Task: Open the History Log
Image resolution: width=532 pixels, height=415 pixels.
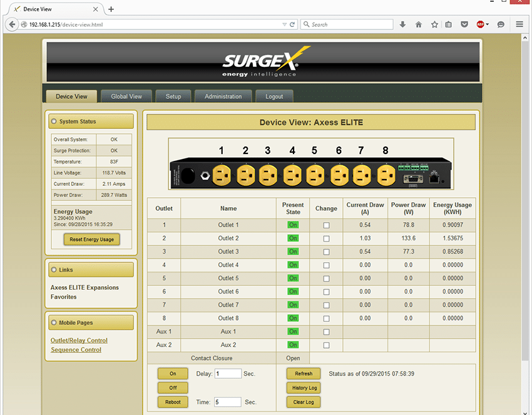Action: [304, 388]
